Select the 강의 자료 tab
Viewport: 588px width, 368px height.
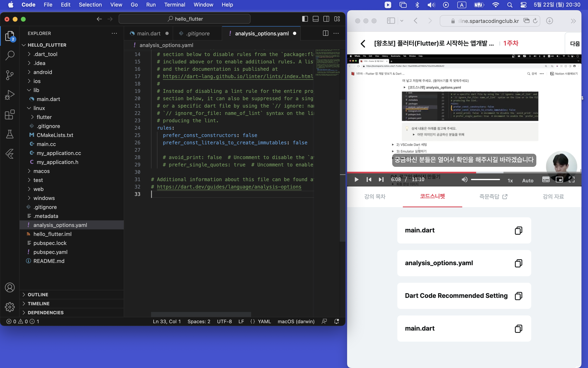click(553, 196)
